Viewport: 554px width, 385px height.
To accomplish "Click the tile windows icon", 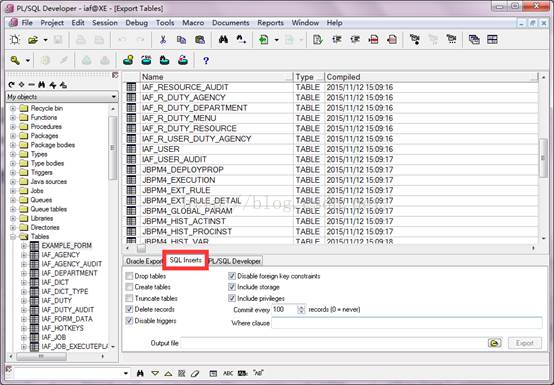I will [492, 40].
